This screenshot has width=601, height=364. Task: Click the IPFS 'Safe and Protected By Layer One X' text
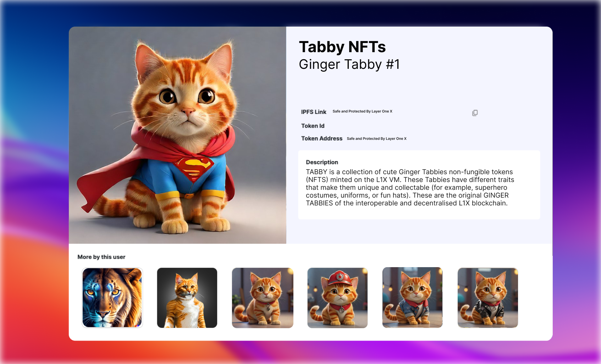[x=362, y=111]
